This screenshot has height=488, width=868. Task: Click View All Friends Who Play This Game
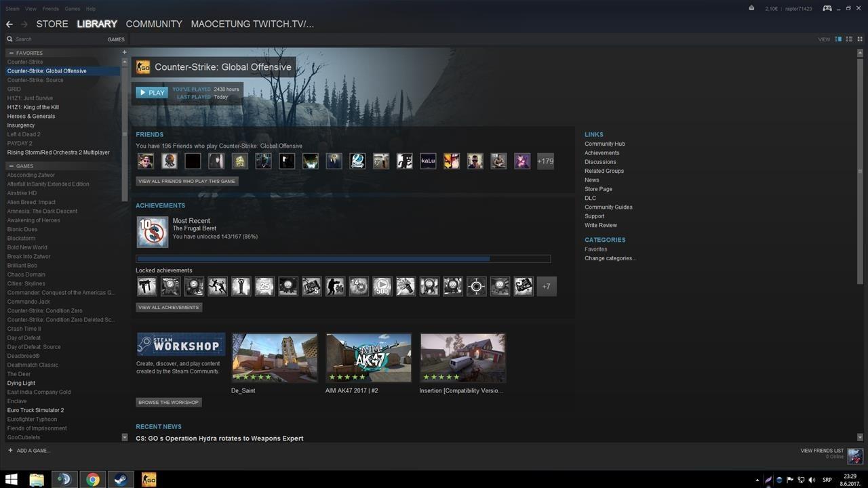point(187,181)
